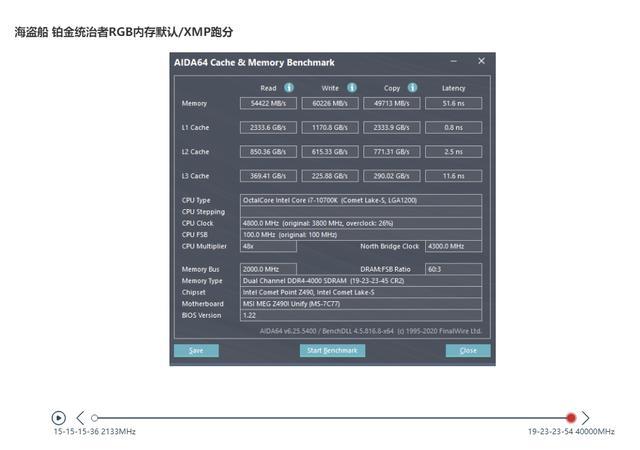Click L1 Cache Copy value 2333.9 GB/s
Image resolution: width=640 pixels, height=450 pixels.
[391, 127]
